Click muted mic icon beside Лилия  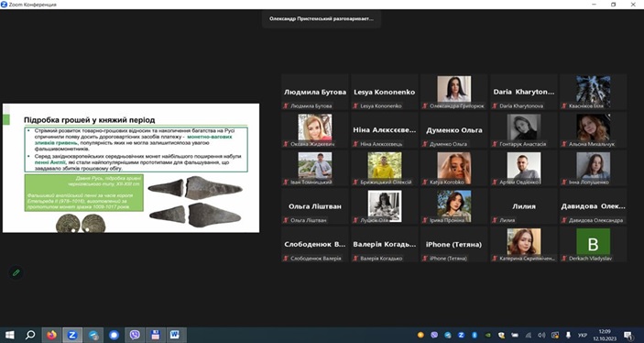(x=495, y=220)
